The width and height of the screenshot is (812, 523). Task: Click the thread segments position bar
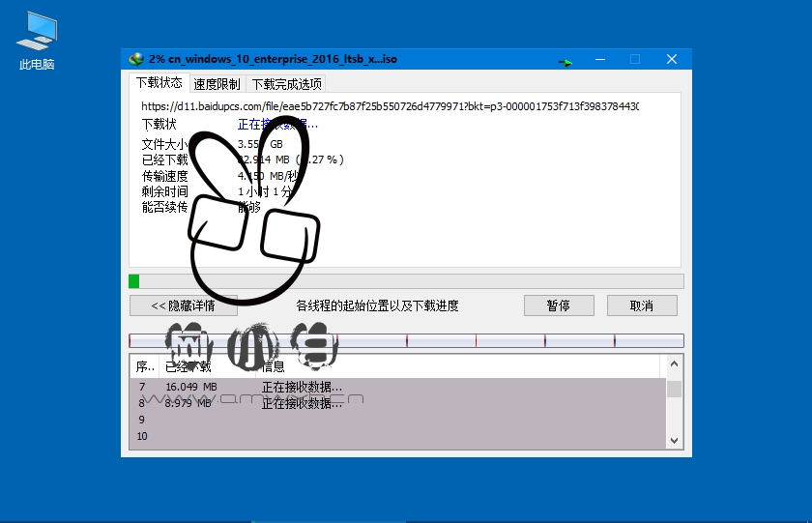(406, 340)
